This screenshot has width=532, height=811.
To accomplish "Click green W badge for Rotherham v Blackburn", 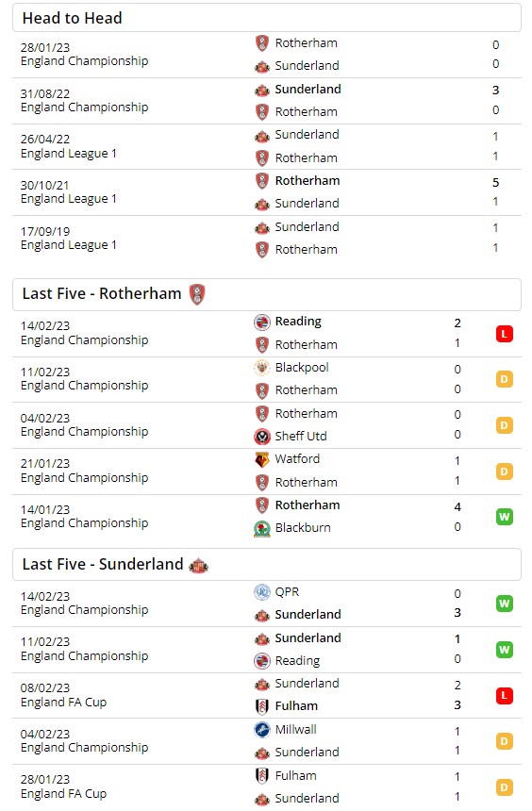I will [x=504, y=517].
